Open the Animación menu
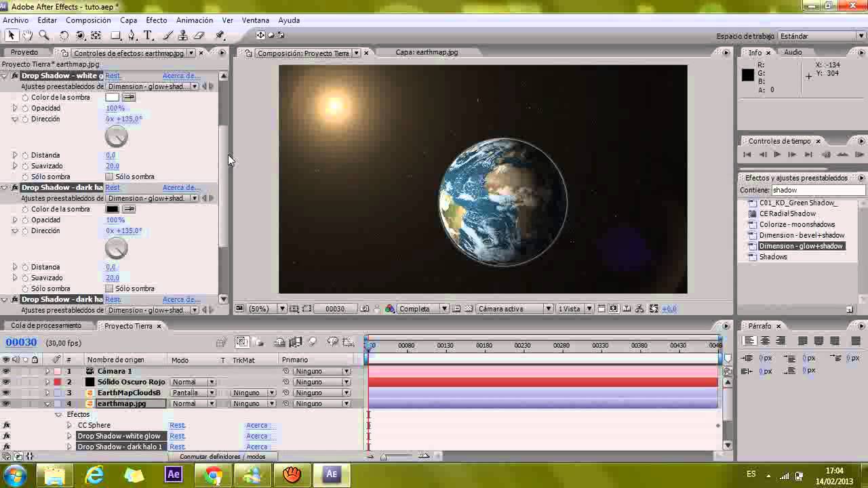This screenshot has height=488, width=868. point(195,20)
